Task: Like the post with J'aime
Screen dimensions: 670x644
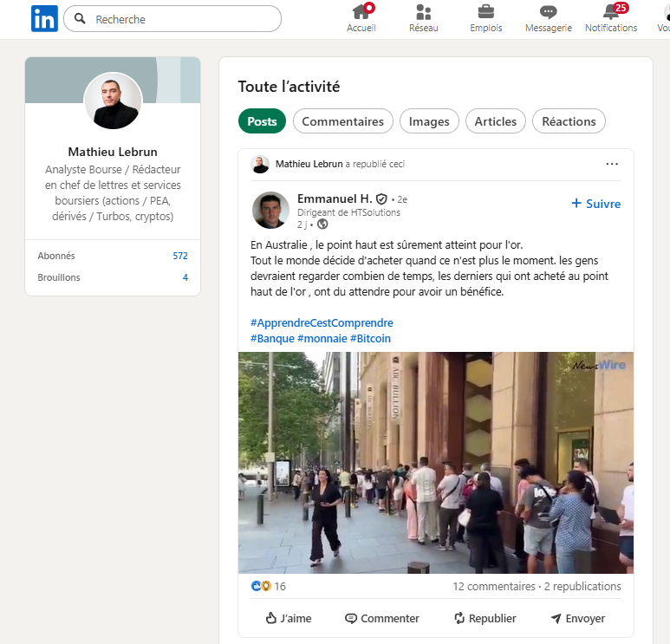Action: coord(289,618)
